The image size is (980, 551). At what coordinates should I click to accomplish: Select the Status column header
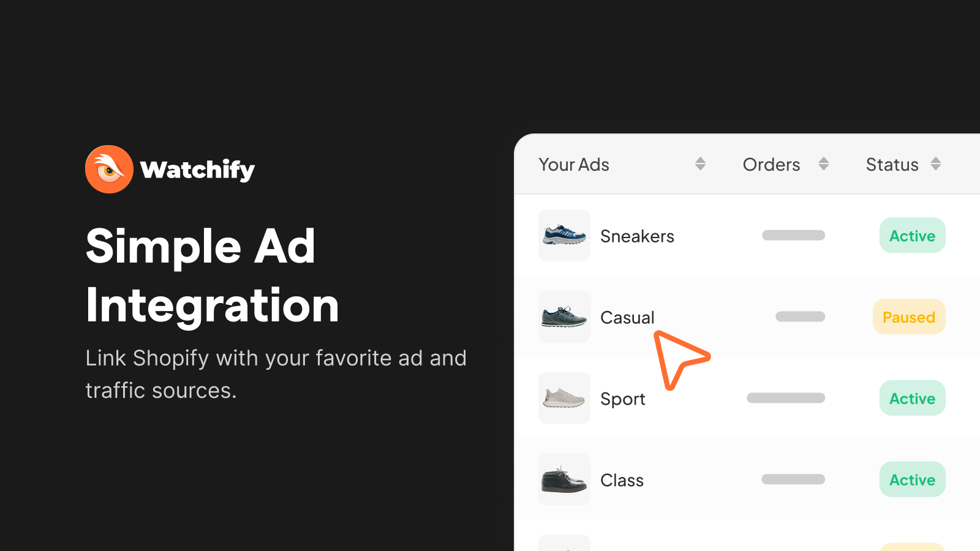click(892, 164)
